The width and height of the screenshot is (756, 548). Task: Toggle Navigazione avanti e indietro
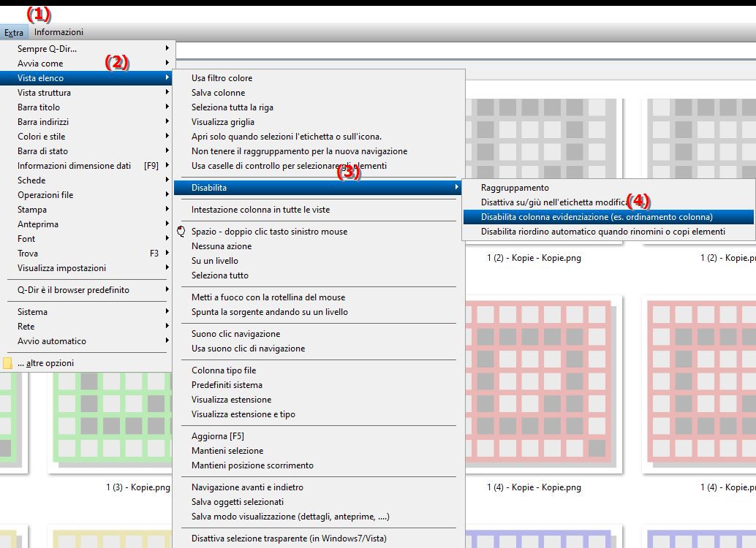point(318,487)
